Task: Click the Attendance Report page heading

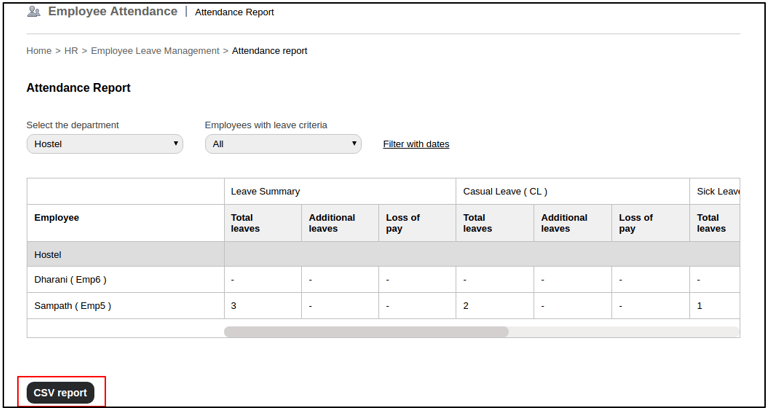Action: (x=78, y=88)
